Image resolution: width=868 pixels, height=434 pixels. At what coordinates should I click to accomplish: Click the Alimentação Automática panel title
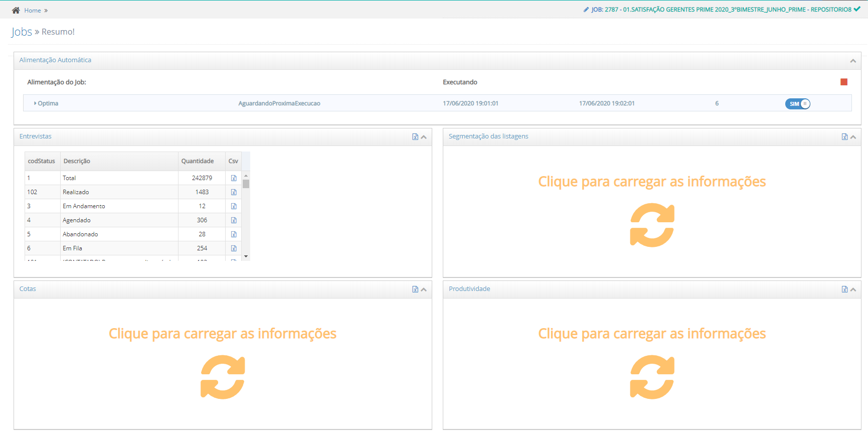coord(55,60)
